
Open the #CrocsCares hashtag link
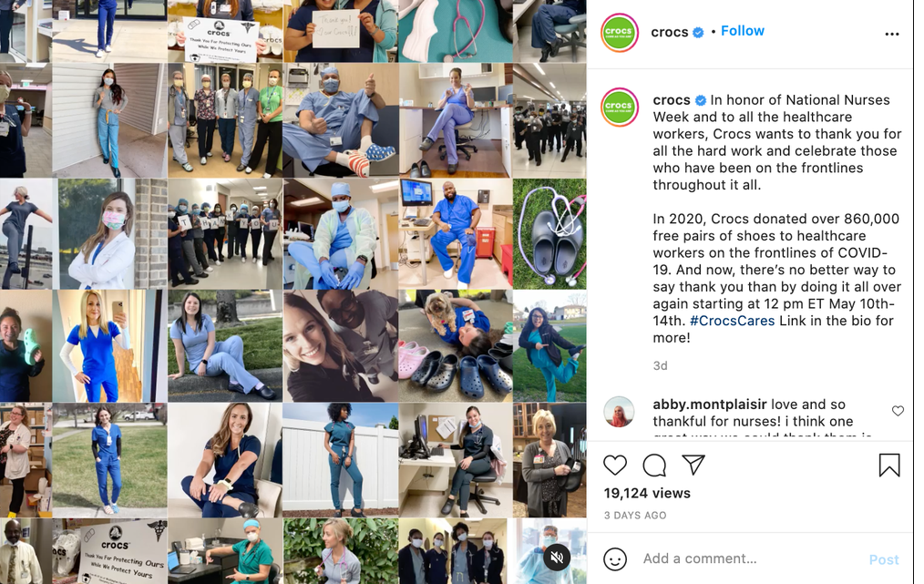click(732, 321)
